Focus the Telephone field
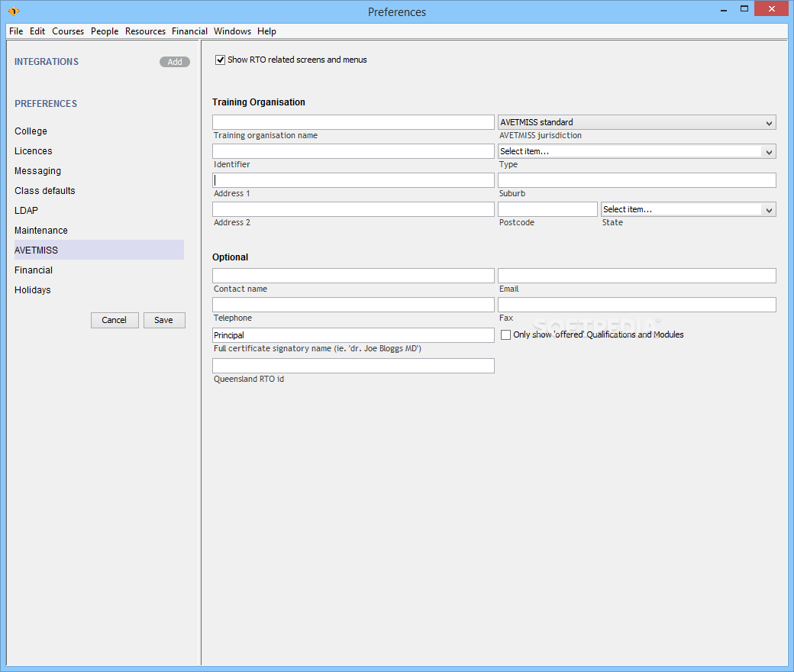The height and width of the screenshot is (672, 794). pos(353,305)
